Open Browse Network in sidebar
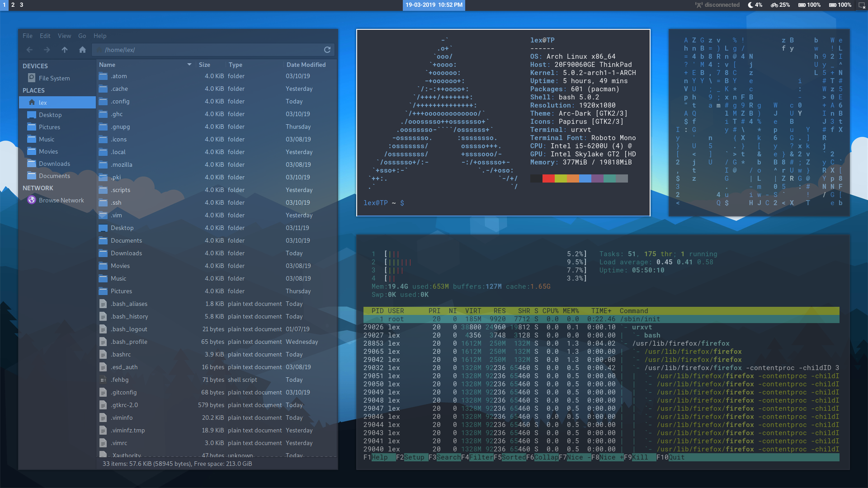The height and width of the screenshot is (488, 868). [61, 200]
